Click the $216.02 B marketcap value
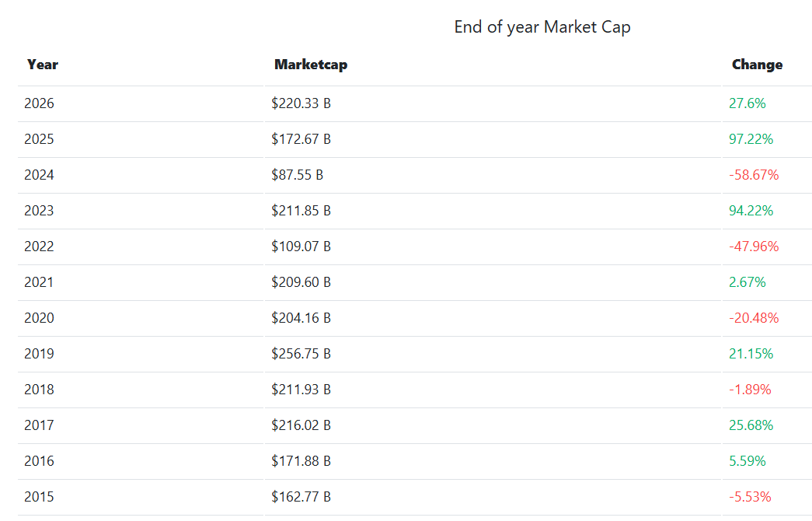Viewport: 812px width, 521px height. (x=301, y=425)
